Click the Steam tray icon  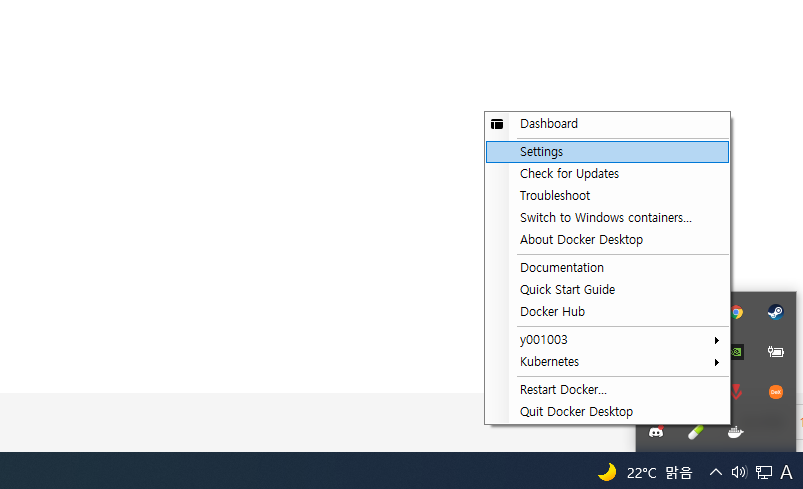[x=775, y=312]
